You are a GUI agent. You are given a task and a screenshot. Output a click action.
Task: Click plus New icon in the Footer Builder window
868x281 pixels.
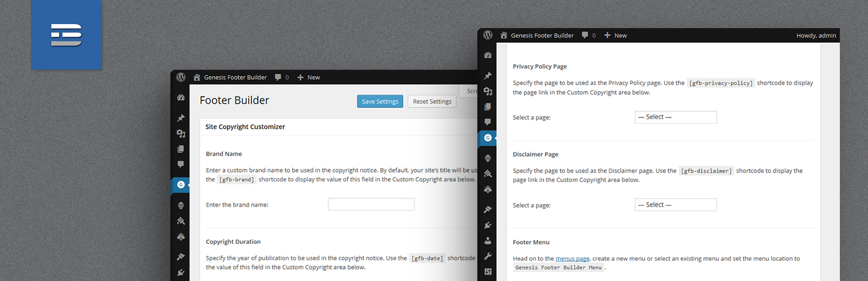coord(300,77)
